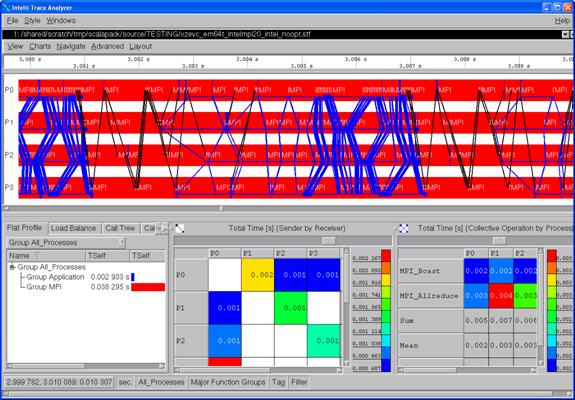Open the trace file window dropdown arrow
This screenshot has height=400, width=575.
click(x=565, y=34)
